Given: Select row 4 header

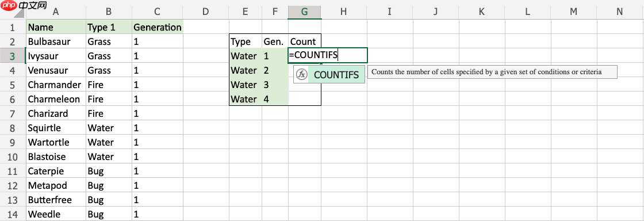Looking at the screenshot, I should pos(13,70).
